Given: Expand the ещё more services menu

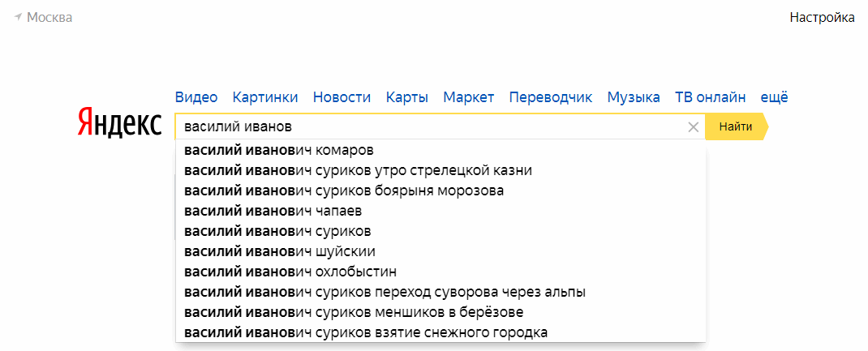Looking at the screenshot, I should [774, 97].
